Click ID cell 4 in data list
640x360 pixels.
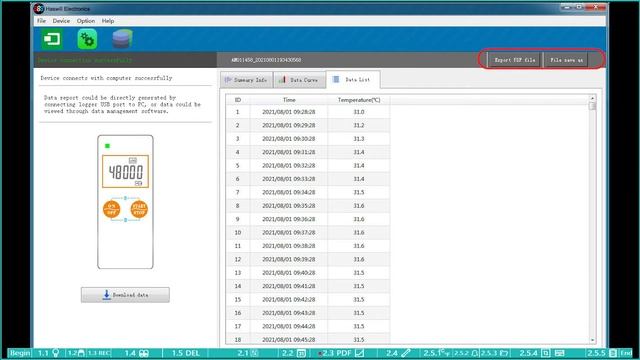238,152
